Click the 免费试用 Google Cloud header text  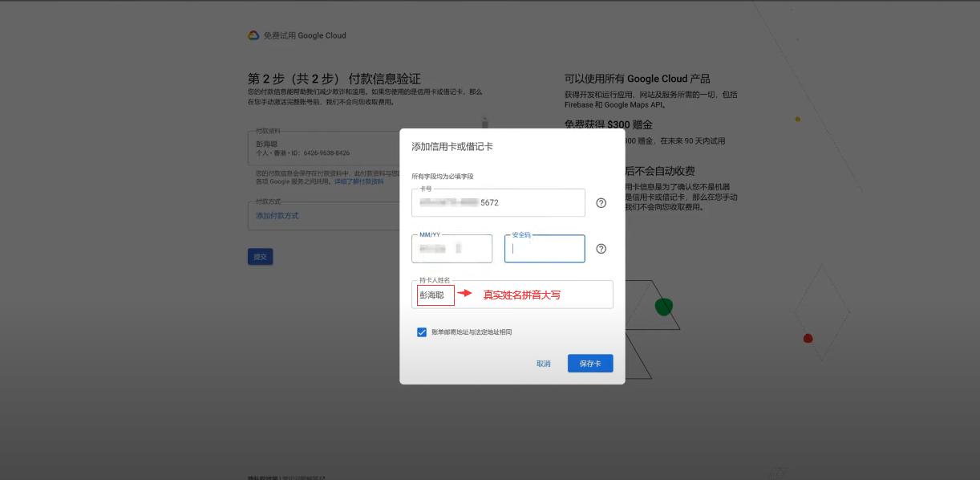(x=305, y=35)
